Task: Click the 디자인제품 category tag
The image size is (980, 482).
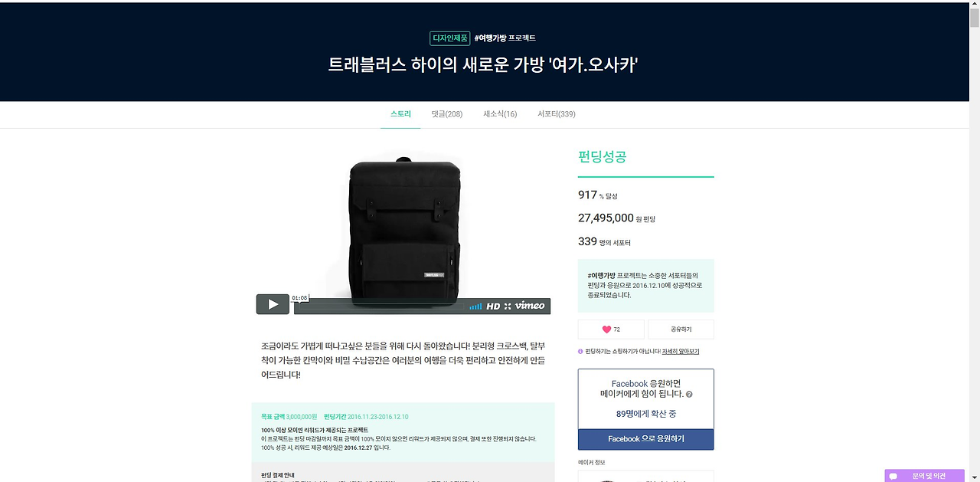Action: pyautogui.click(x=450, y=38)
